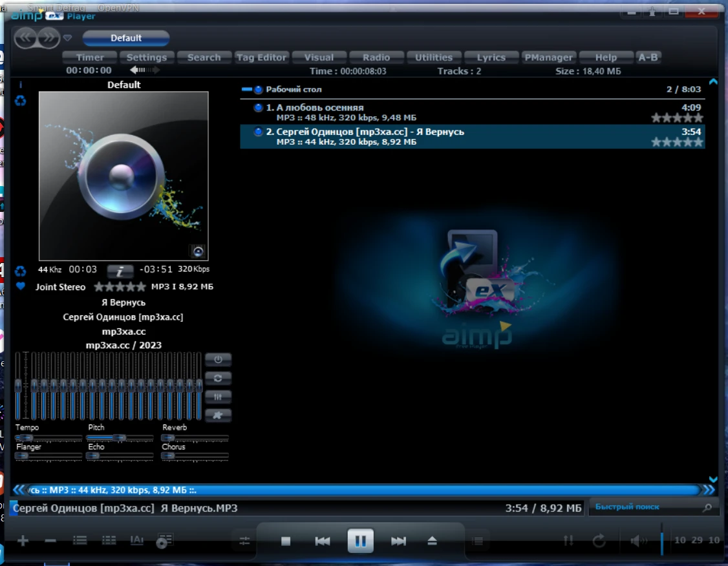Mark track as favorite with heart icon
Image resolution: width=728 pixels, height=566 pixels.
click(21, 286)
